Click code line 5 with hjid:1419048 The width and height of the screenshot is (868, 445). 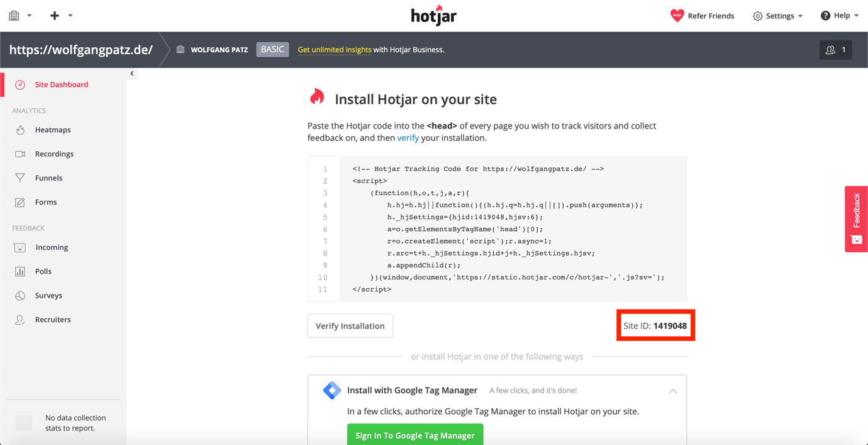pos(465,217)
